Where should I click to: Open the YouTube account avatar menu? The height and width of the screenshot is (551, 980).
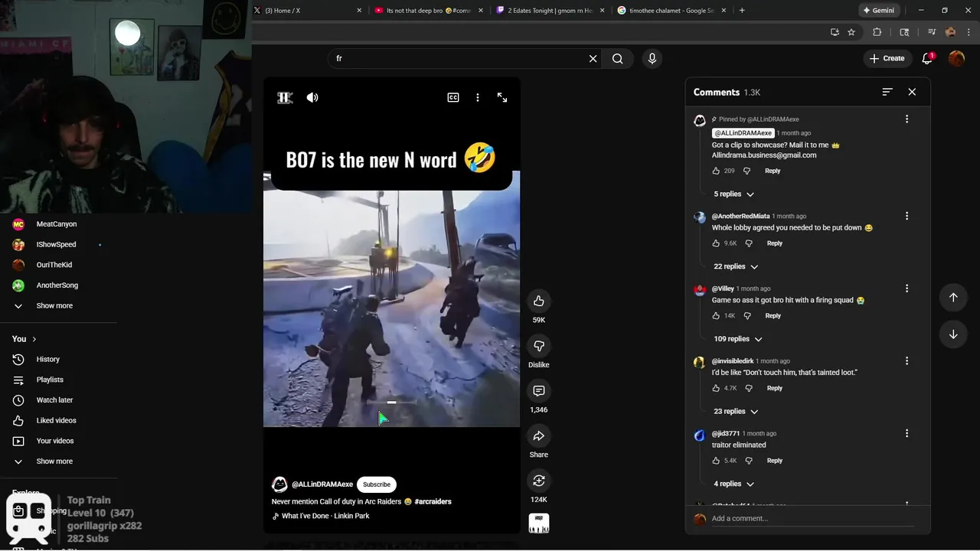[x=956, y=58]
